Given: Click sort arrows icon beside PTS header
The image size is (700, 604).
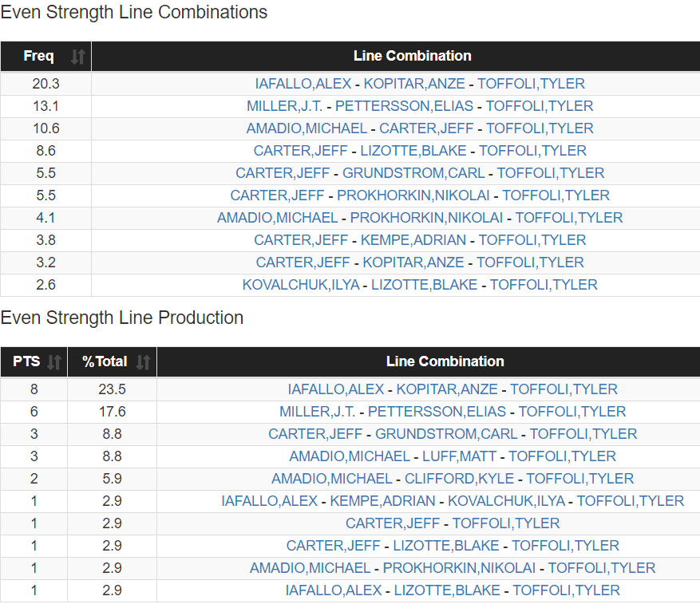Looking at the screenshot, I should click(54, 362).
